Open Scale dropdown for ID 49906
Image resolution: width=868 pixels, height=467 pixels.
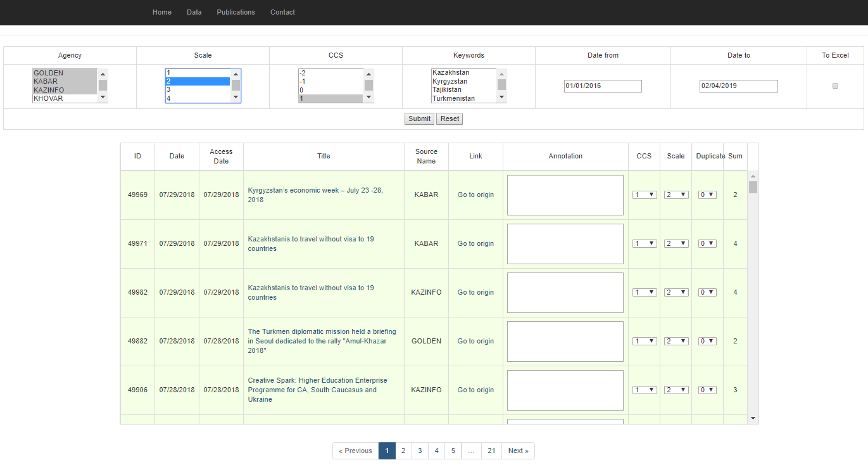(676, 390)
